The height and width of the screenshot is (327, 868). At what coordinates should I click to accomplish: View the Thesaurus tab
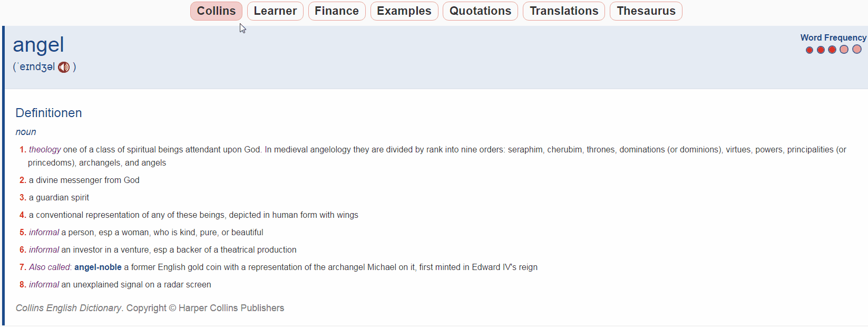(646, 11)
